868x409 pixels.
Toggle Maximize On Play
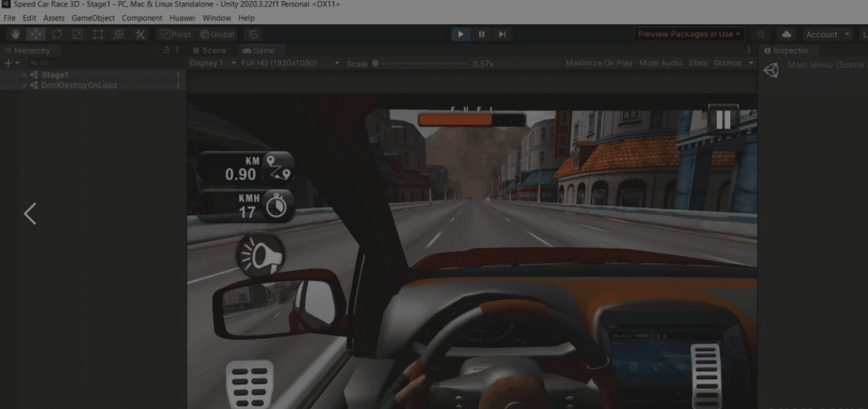(x=598, y=63)
